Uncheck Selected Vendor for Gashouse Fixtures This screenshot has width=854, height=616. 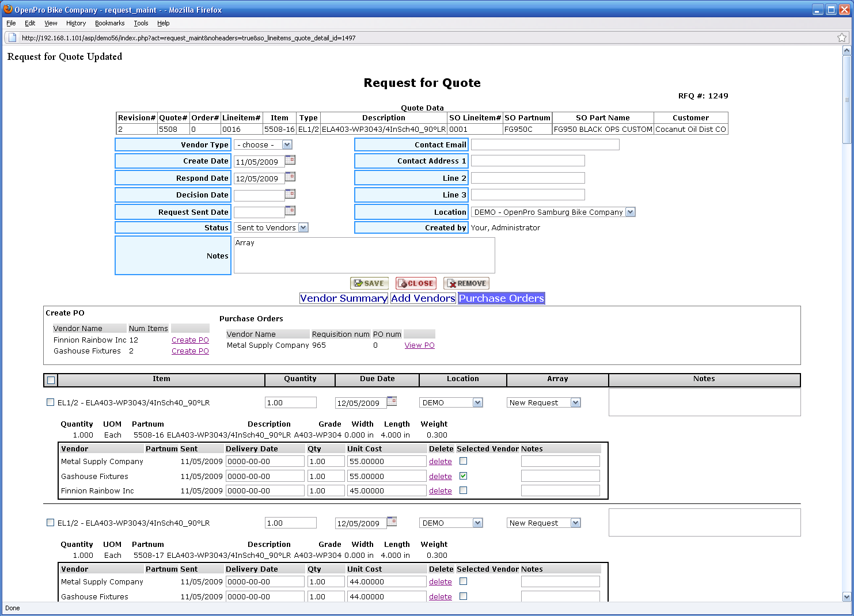pos(463,476)
